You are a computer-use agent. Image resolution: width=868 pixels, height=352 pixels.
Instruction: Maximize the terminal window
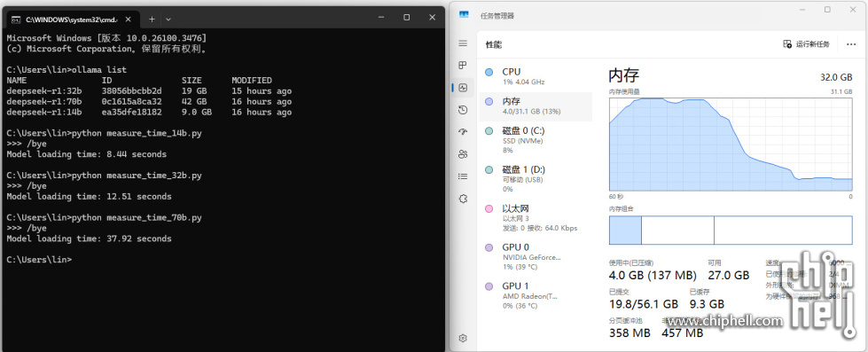point(406,17)
